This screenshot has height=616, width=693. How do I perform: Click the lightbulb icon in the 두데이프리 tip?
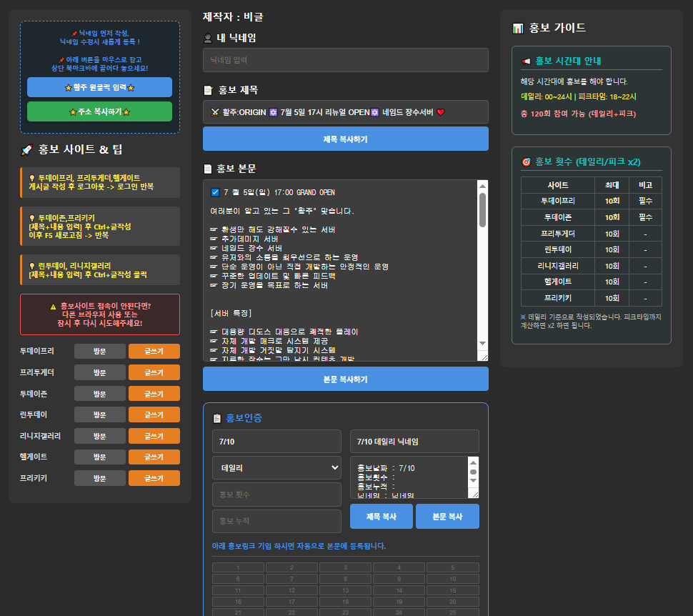pyautogui.click(x=32, y=178)
